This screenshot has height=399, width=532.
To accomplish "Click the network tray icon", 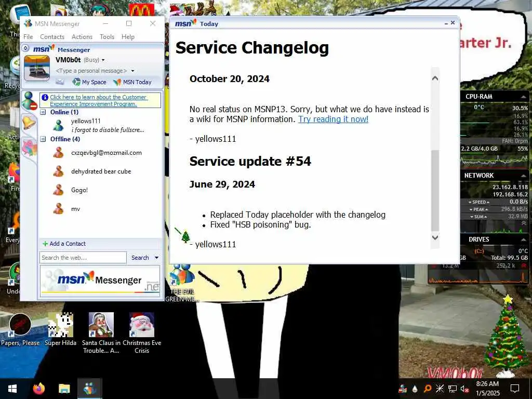I will tap(453, 389).
